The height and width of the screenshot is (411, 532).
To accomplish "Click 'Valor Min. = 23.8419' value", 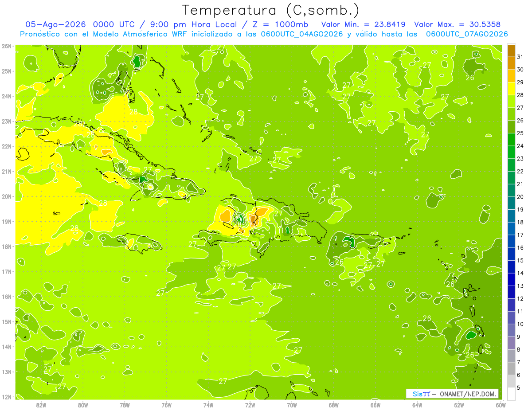I will 363,24.
